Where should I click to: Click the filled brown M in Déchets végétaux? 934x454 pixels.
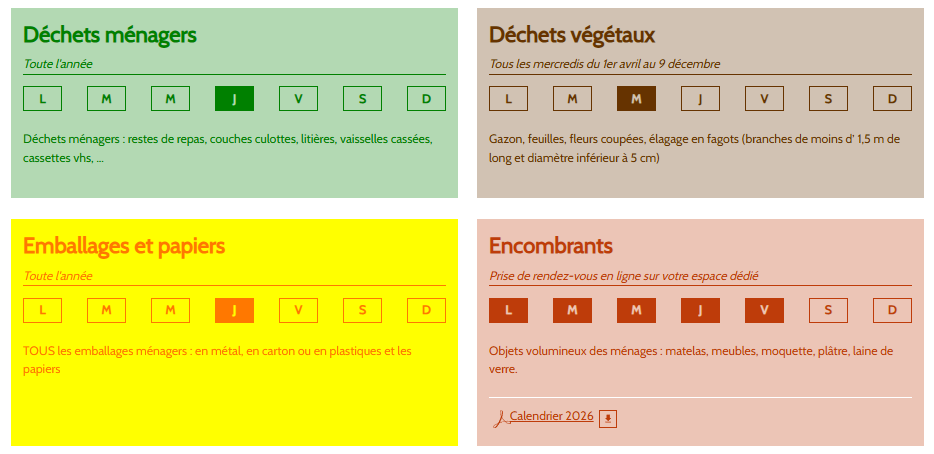[x=636, y=99]
